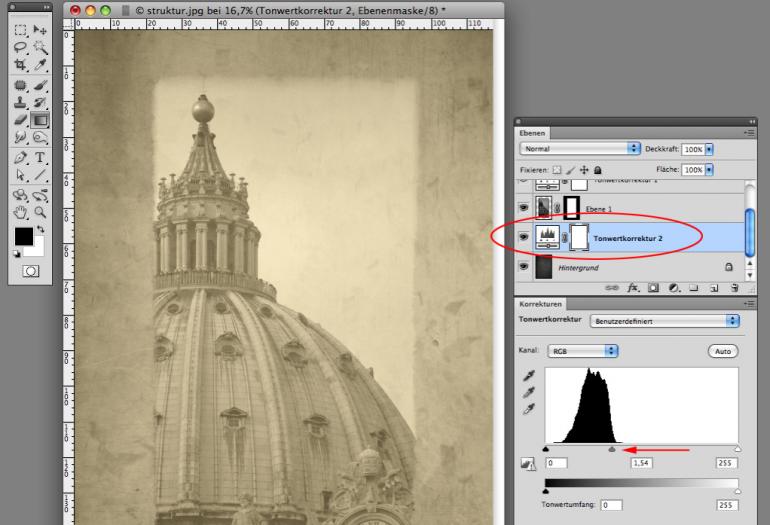Collapse the layers panel group arrows
Viewport: 770px width, 525px height.
pyautogui.click(x=752, y=121)
